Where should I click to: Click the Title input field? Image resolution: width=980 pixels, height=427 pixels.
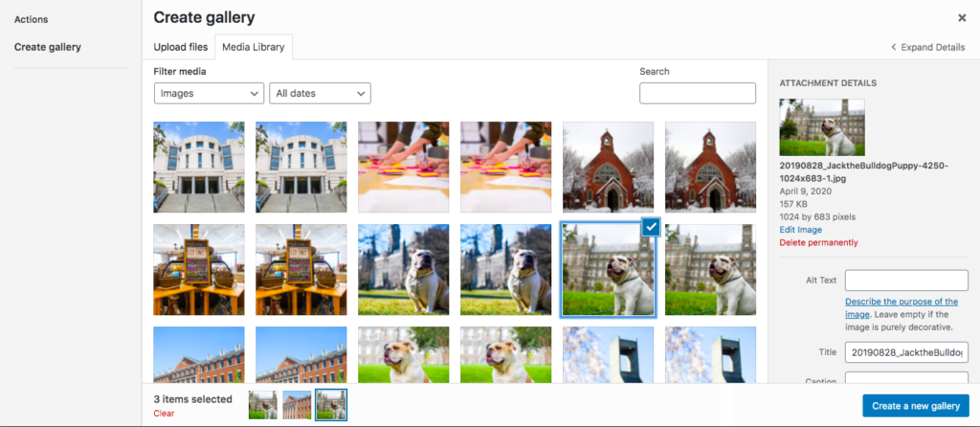(x=906, y=352)
